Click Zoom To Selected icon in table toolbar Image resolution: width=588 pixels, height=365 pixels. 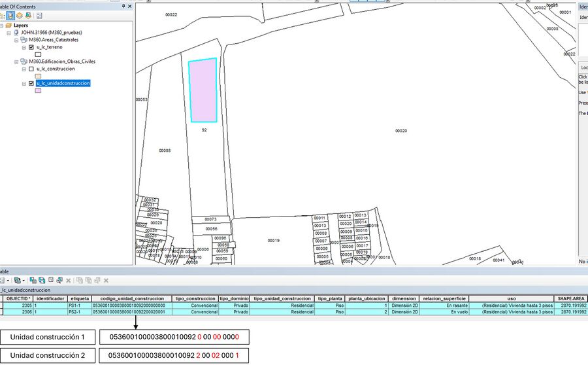59,280
